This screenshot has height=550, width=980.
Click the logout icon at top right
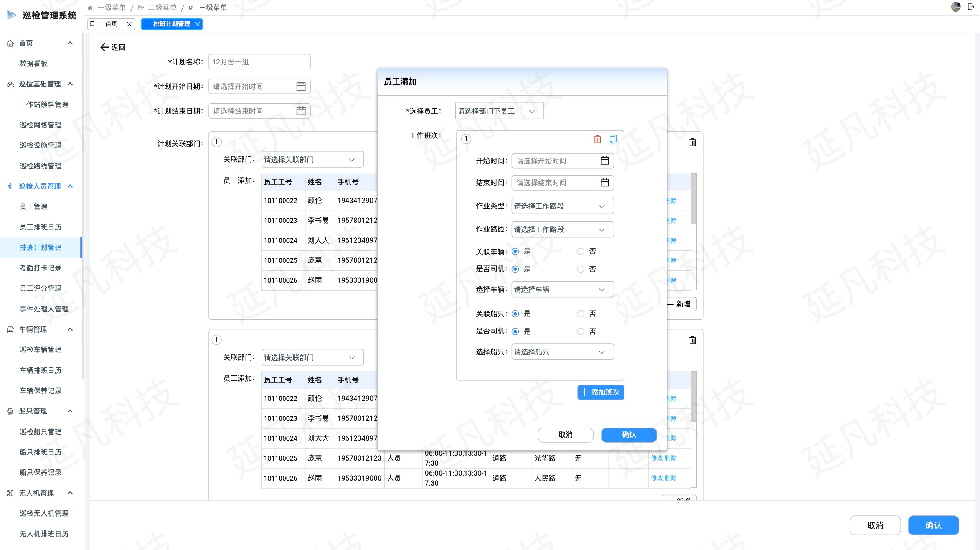tap(971, 7)
